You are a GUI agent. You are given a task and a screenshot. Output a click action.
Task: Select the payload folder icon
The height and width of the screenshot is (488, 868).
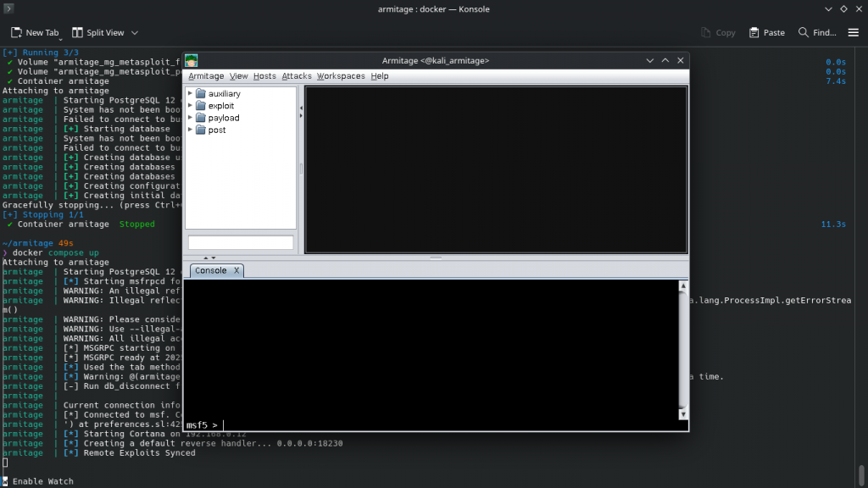201,118
